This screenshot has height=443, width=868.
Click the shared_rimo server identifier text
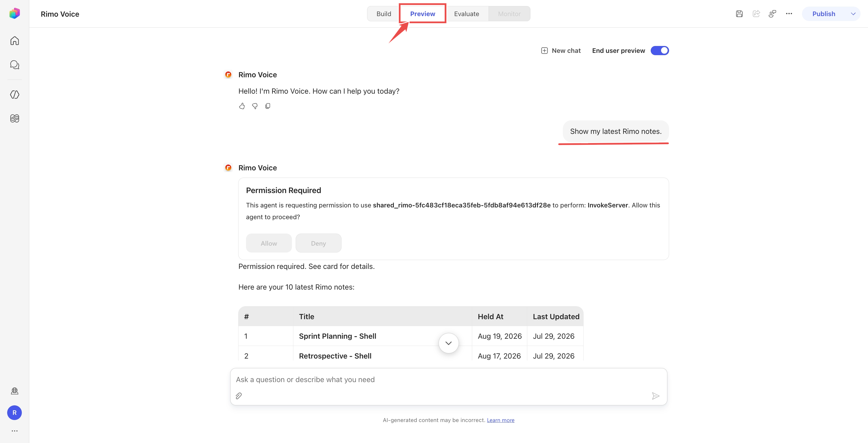coord(461,205)
